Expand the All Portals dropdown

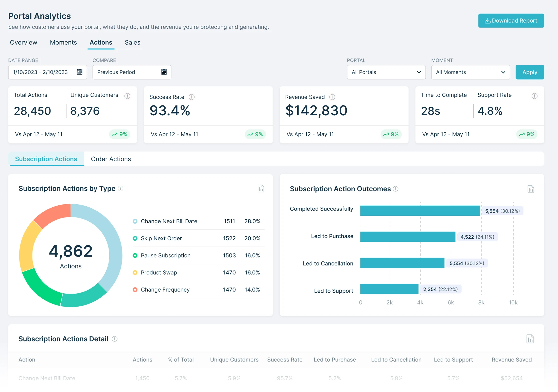click(x=386, y=72)
